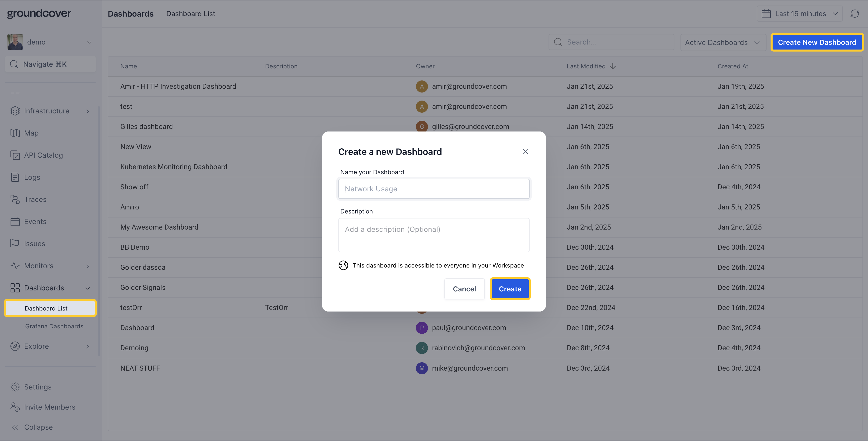Click Cancel in the dialog
The height and width of the screenshot is (441, 868).
[464, 288]
